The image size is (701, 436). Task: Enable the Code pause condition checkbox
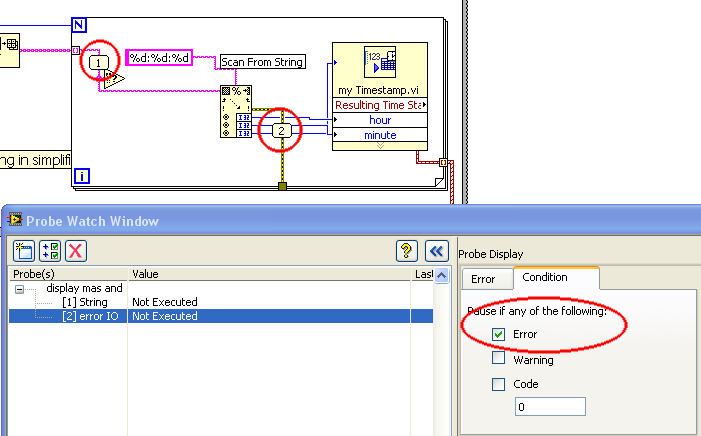pyautogui.click(x=498, y=384)
